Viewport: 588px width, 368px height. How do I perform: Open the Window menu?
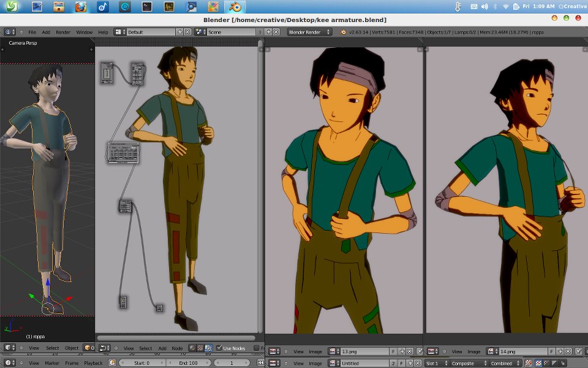pyautogui.click(x=85, y=32)
